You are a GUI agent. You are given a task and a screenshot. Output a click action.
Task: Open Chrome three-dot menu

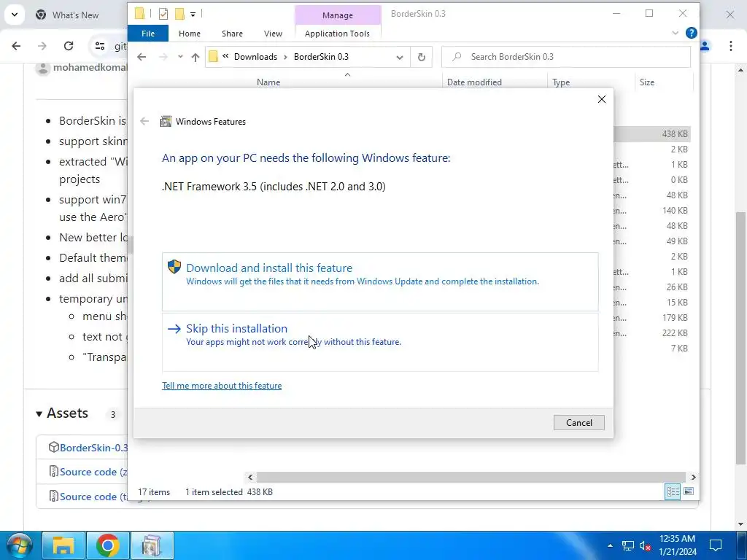point(731,46)
